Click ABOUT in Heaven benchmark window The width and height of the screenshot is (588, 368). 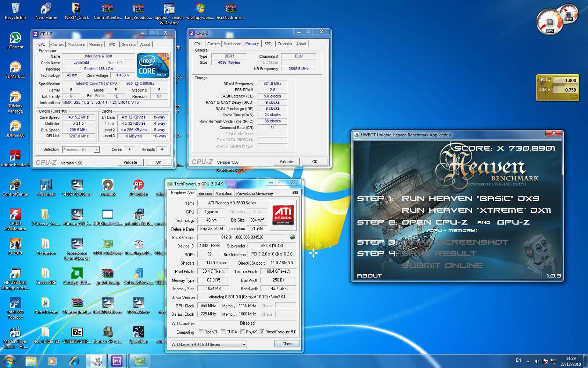click(369, 276)
